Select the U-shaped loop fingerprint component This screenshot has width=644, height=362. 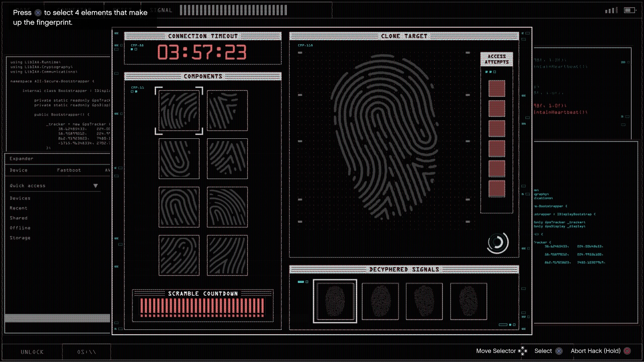click(x=179, y=159)
